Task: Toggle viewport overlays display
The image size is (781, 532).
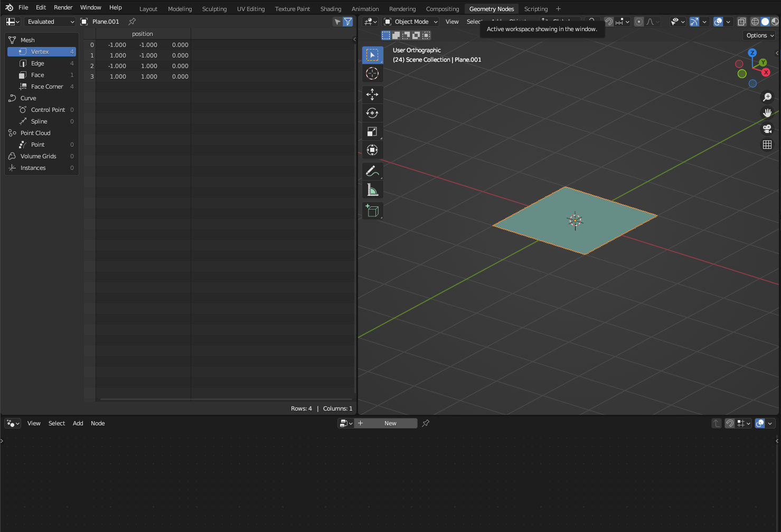Action: click(x=718, y=22)
